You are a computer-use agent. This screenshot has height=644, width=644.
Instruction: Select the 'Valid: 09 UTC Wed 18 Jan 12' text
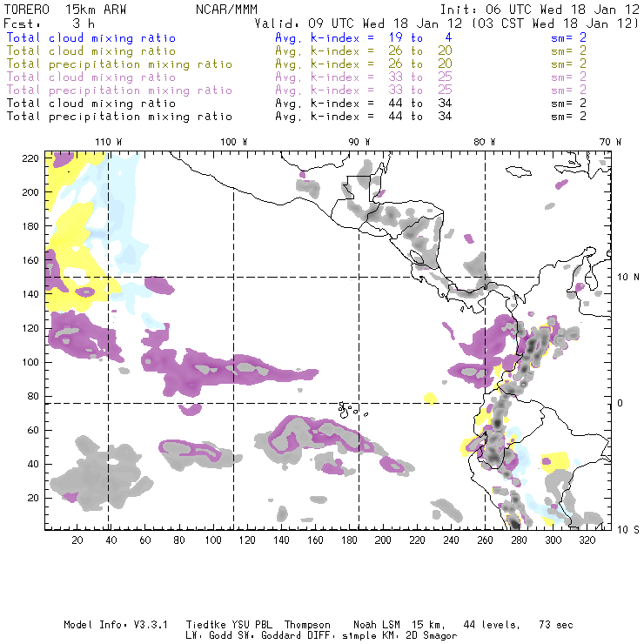[x=359, y=23]
